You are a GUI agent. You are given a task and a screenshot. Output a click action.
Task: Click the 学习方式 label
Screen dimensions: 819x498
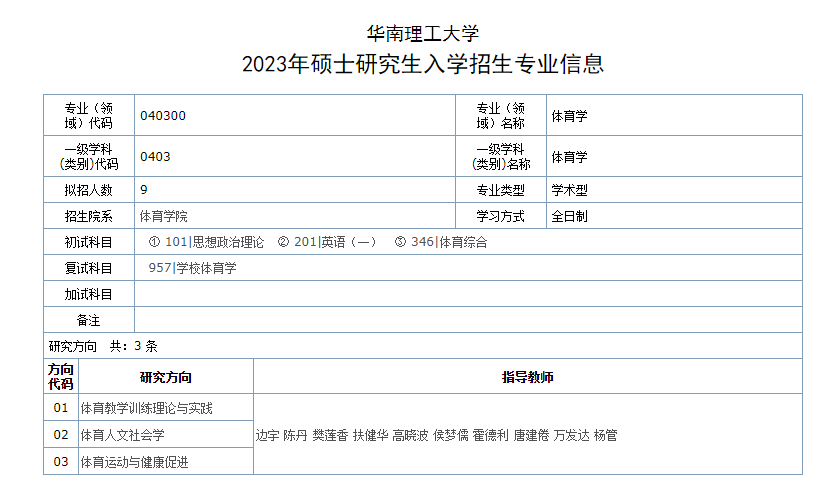click(501, 216)
